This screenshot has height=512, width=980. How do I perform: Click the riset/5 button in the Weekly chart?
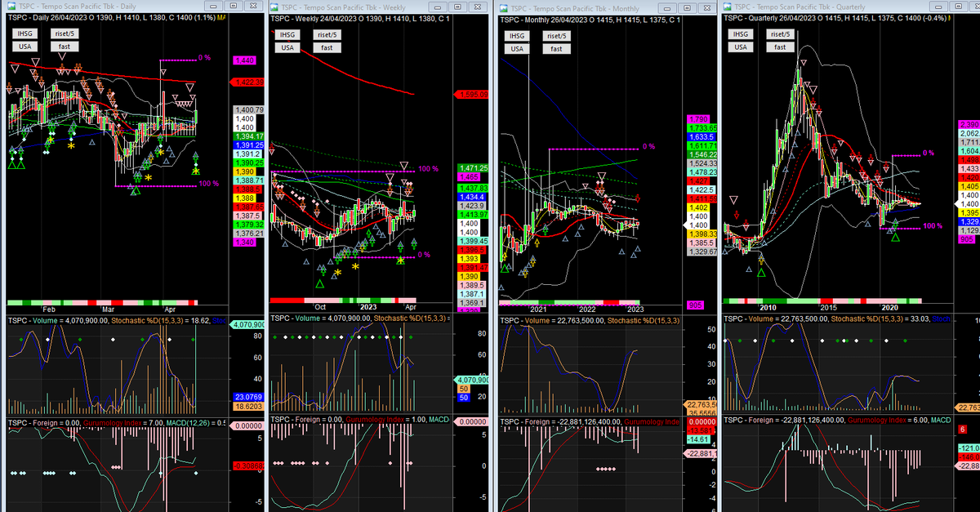[x=326, y=35]
